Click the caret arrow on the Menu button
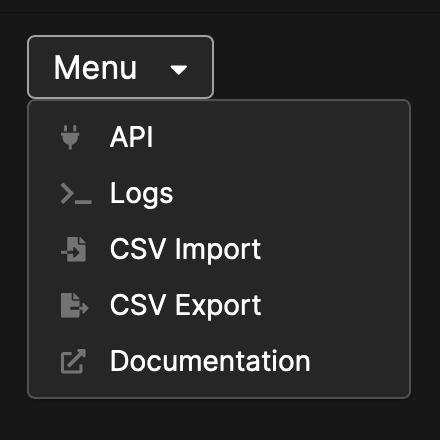This screenshot has width=440, height=440. coord(179,70)
